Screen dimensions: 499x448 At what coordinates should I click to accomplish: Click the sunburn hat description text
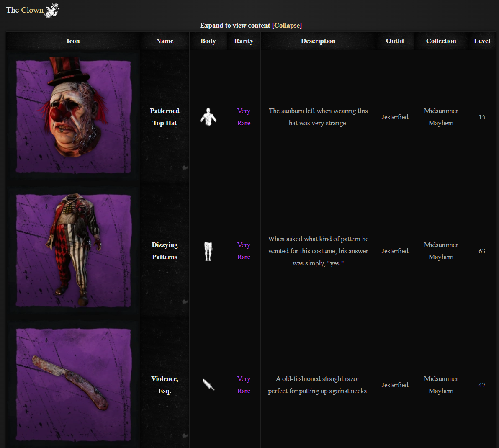click(x=318, y=117)
